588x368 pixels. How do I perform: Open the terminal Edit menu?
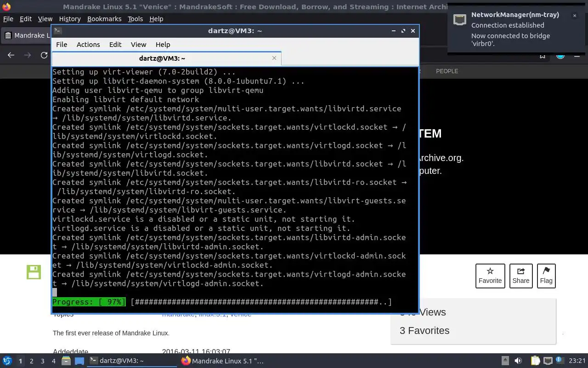pyautogui.click(x=115, y=45)
